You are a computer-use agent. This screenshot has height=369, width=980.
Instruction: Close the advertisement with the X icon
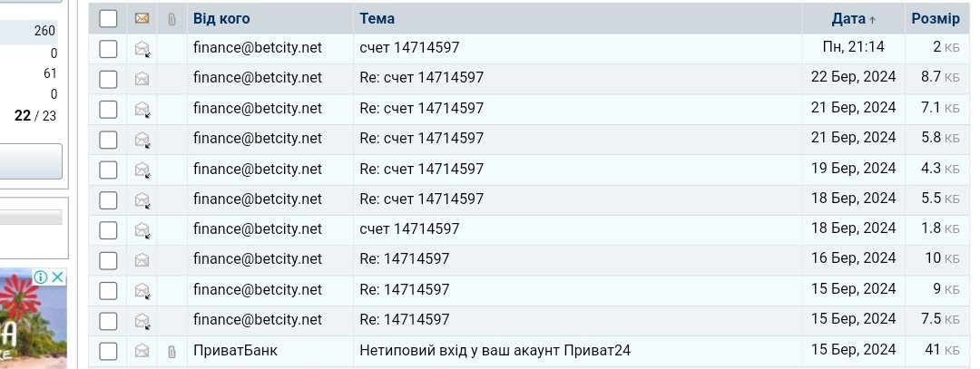click(x=58, y=277)
